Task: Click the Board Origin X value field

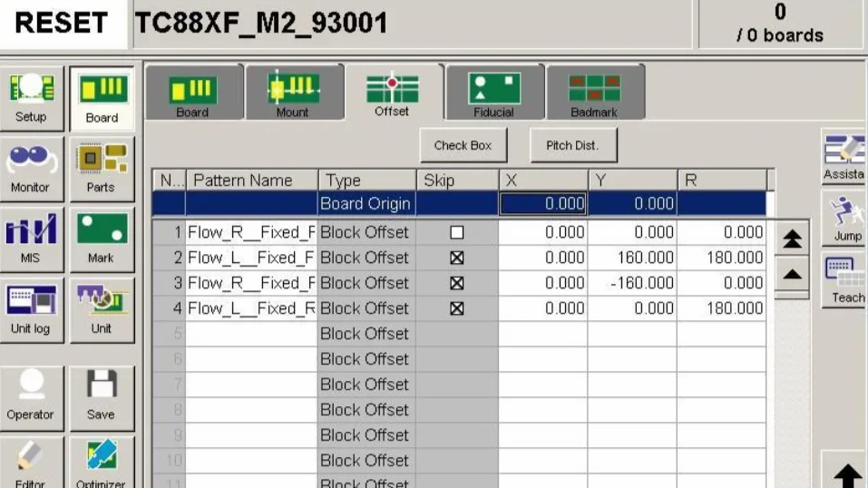Action: click(542, 204)
